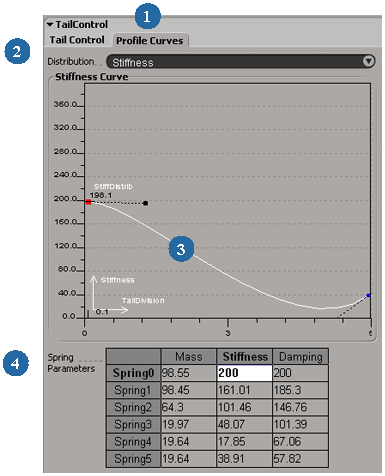This screenshot has height=476, width=385.
Task: Select the Stiffness column header
Action: (x=245, y=357)
